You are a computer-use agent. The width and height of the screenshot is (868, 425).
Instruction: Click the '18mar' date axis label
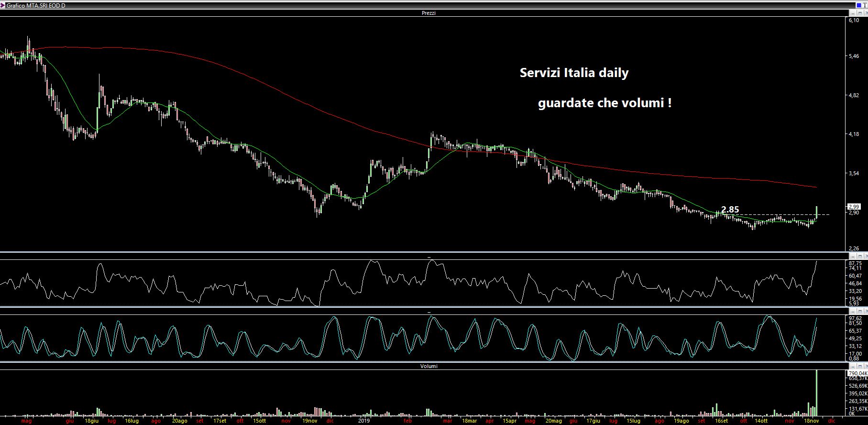469,421
